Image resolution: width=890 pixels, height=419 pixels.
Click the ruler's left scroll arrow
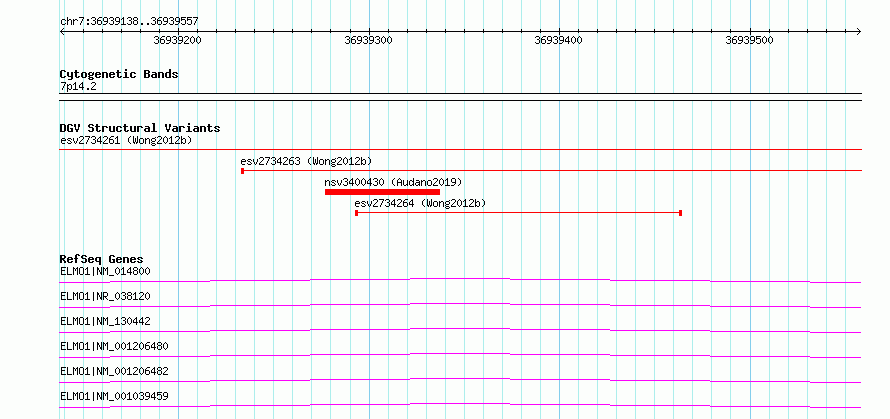click(x=62, y=32)
